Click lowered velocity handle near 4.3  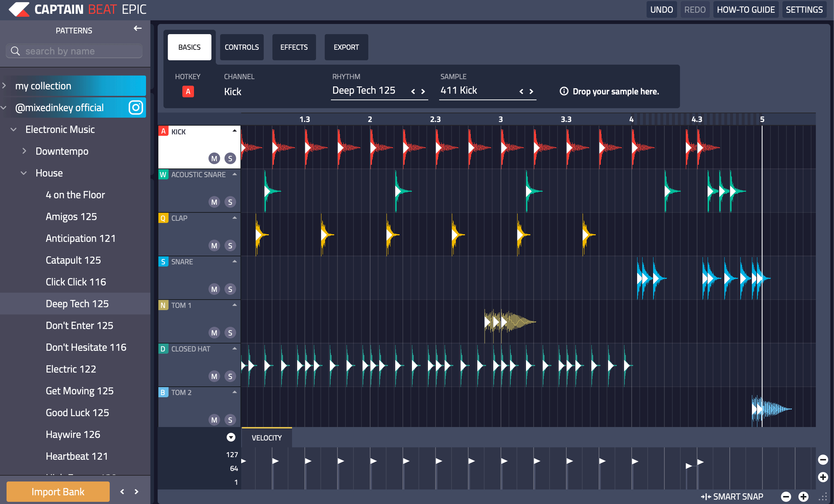689,466
